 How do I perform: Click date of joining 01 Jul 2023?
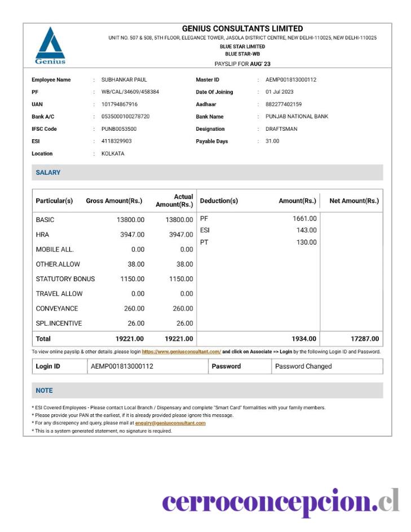coord(279,92)
